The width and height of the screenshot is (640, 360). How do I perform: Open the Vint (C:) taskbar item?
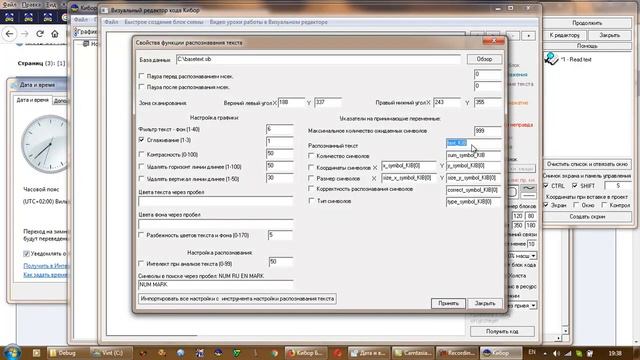111,353
